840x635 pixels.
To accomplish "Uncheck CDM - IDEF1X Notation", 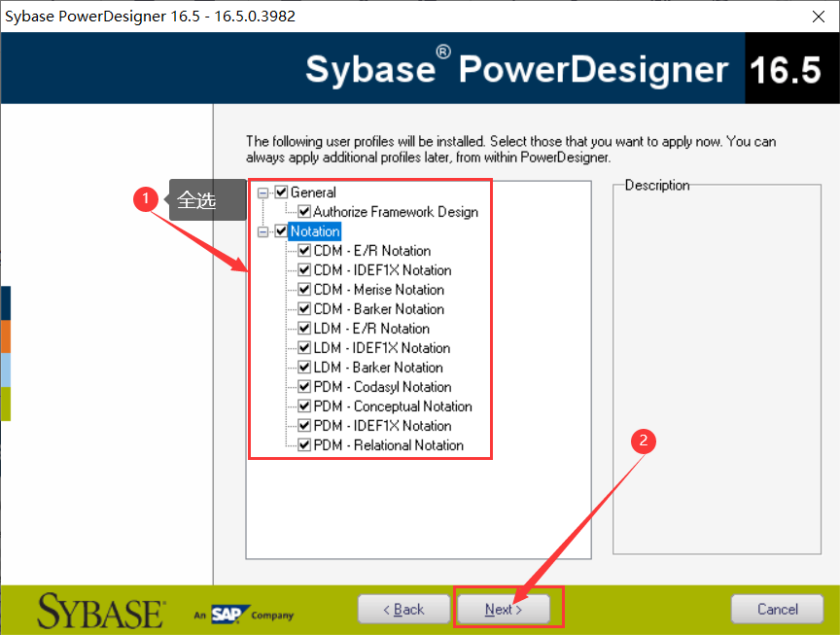I will tap(304, 270).
